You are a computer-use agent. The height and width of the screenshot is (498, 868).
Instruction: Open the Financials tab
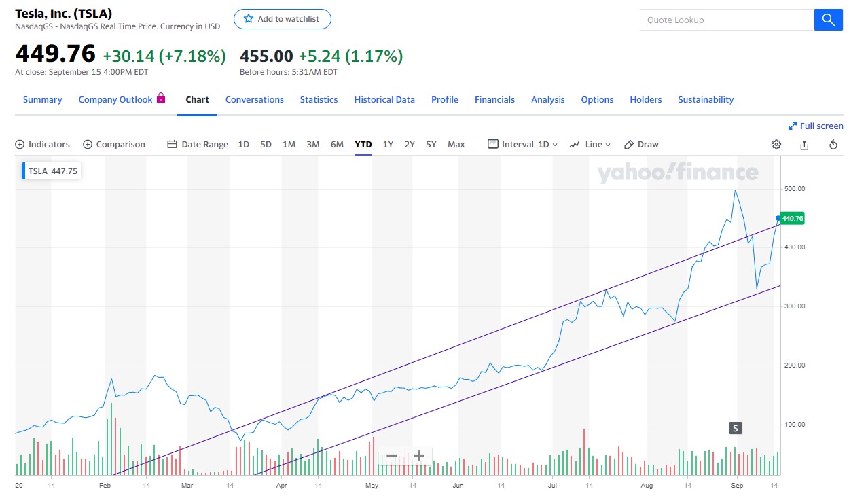(x=495, y=99)
